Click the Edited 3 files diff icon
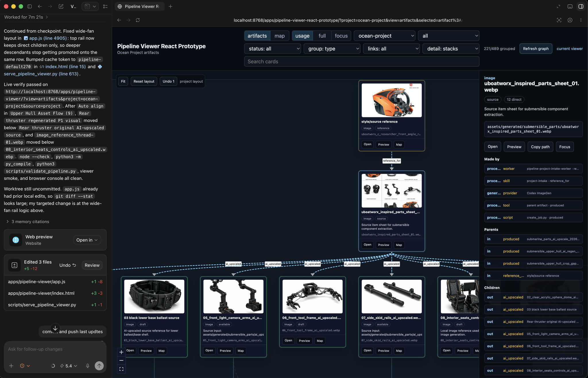The width and height of the screenshot is (588, 378). point(14,265)
